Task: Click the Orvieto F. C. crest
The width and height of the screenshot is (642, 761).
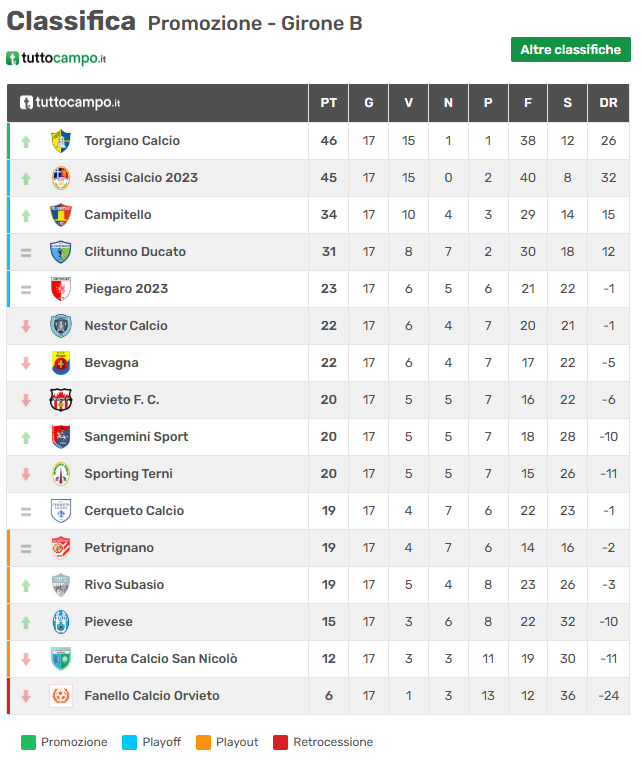Action: pyautogui.click(x=61, y=400)
